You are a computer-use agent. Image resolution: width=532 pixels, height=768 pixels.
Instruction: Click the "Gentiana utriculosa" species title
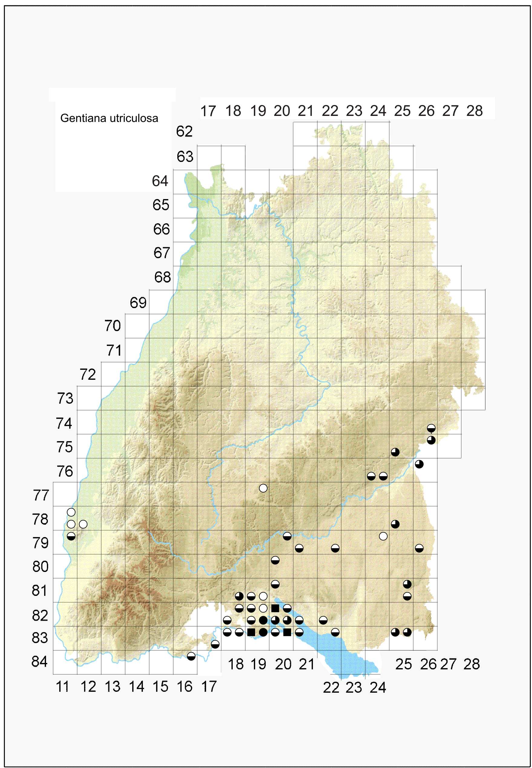pyautogui.click(x=109, y=118)
